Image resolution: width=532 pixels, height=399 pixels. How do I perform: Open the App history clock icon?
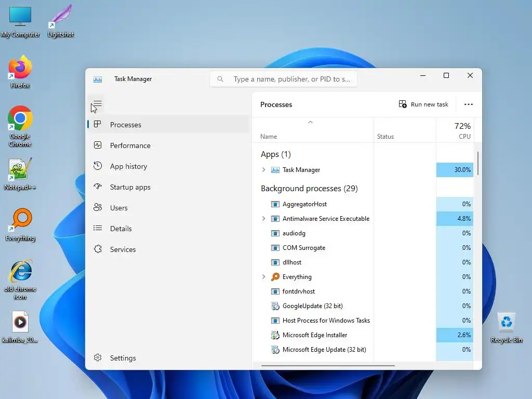98,166
